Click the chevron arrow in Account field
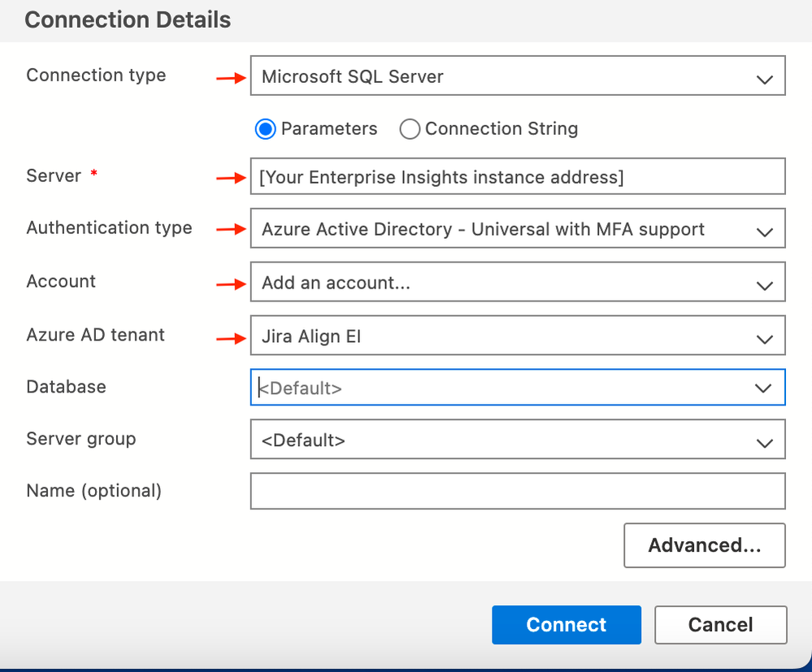This screenshot has height=672, width=812. [764, 285]
